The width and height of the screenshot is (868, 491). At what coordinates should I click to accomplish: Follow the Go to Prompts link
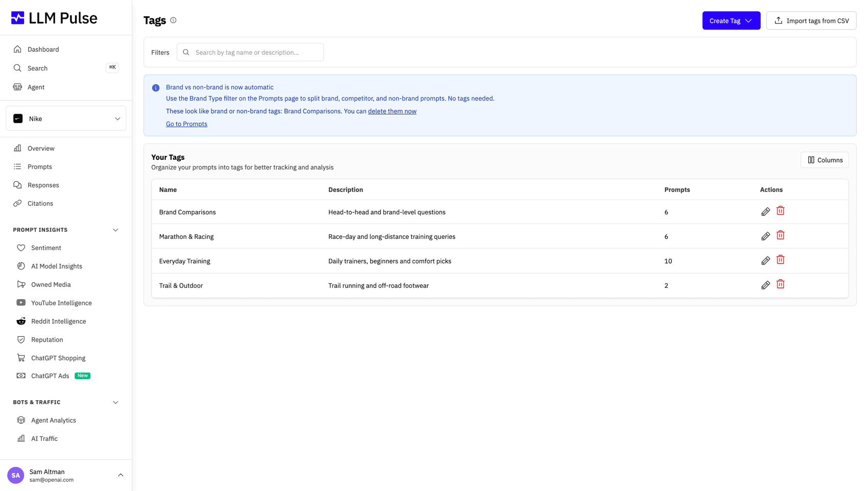pos(186,124)
